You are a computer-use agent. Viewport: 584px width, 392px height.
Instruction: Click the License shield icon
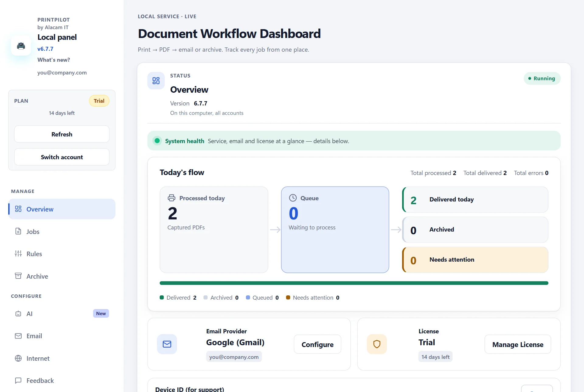[x=377, y=344]
